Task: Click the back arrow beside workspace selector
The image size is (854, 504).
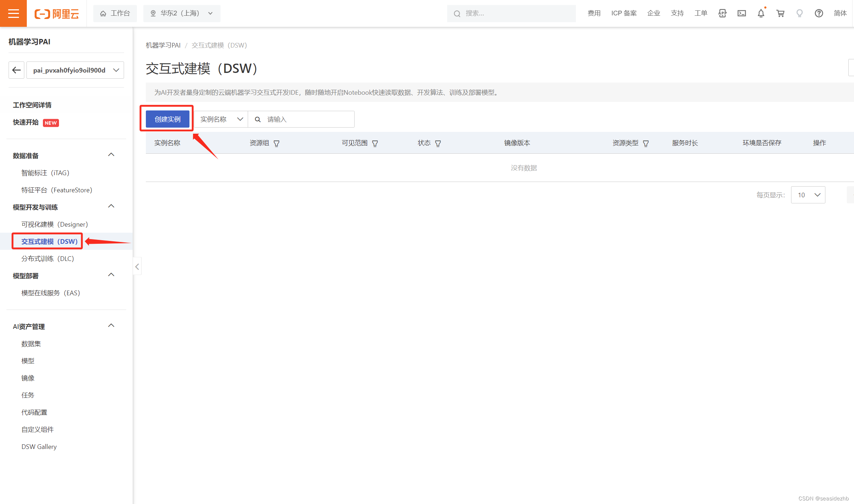Action: point(16,70)
